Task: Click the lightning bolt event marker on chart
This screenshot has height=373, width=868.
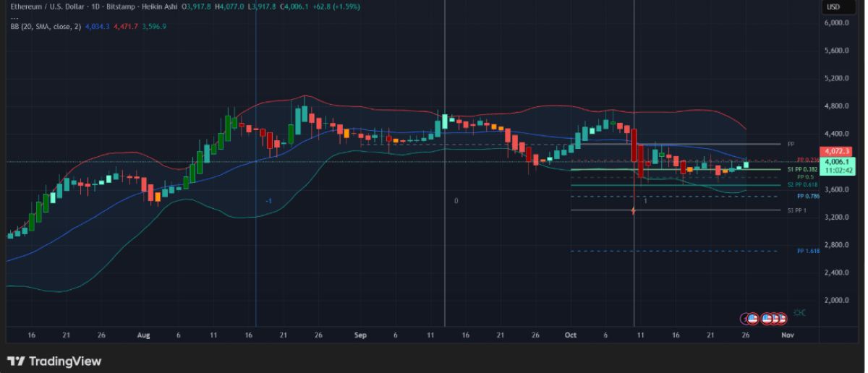Action: [x=634, y=210]
